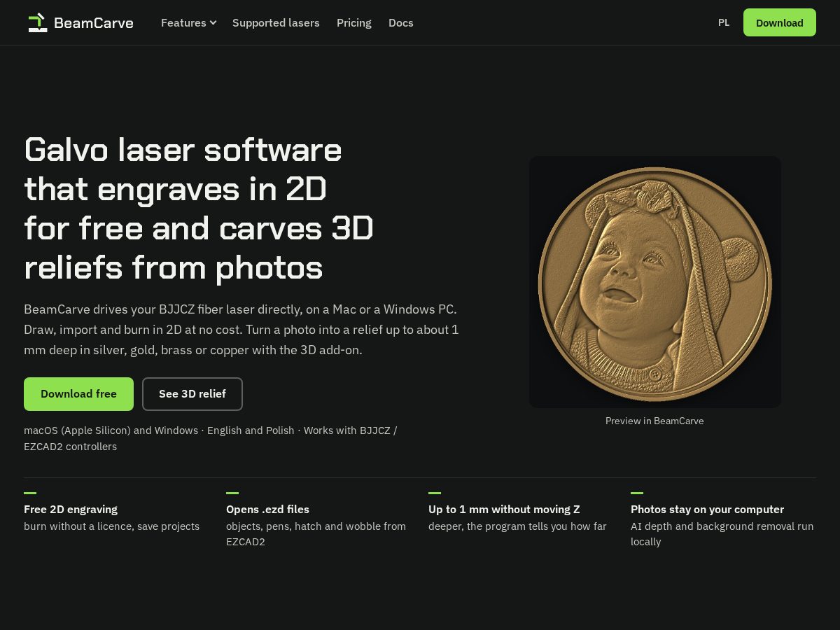Click 'burn without a licence, save projects' text
840x630 pixels.
pos(111,526)
